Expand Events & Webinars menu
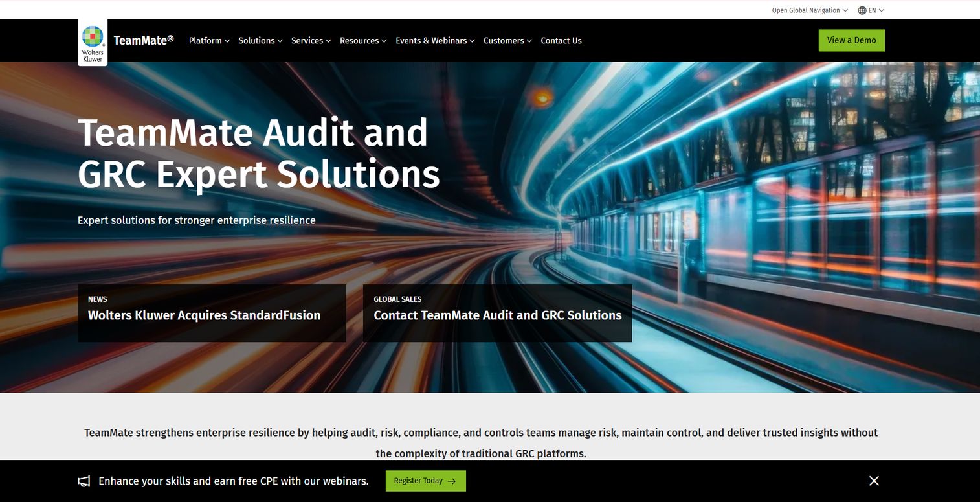Image resolution: width=980 pixels, height=502 pixels. point(435,41)
